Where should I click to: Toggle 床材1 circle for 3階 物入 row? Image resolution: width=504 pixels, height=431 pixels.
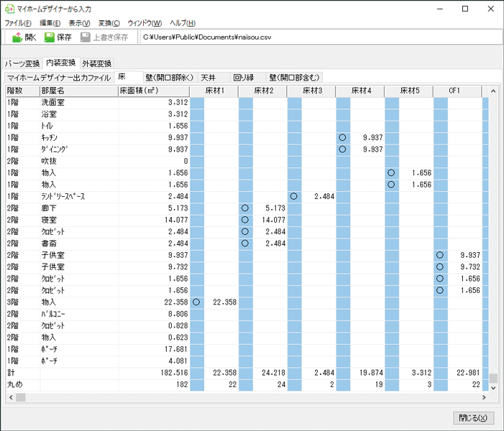[196, 302]
